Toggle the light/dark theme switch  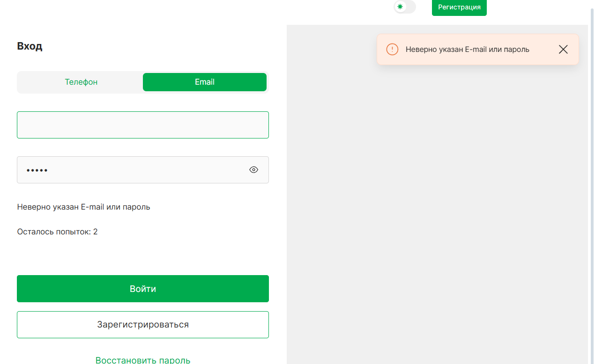pos(405,7)
